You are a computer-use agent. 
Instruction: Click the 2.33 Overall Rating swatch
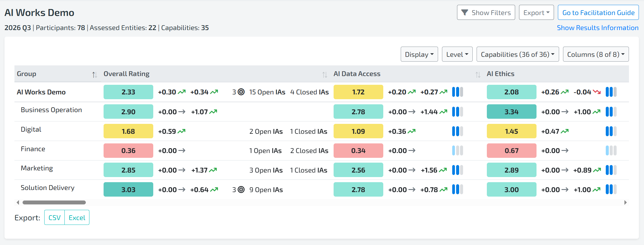pos(128,92)
